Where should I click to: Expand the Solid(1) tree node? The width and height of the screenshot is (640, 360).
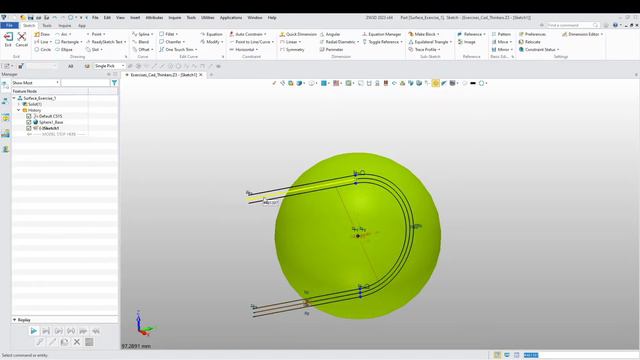click(x=19, y=104)
